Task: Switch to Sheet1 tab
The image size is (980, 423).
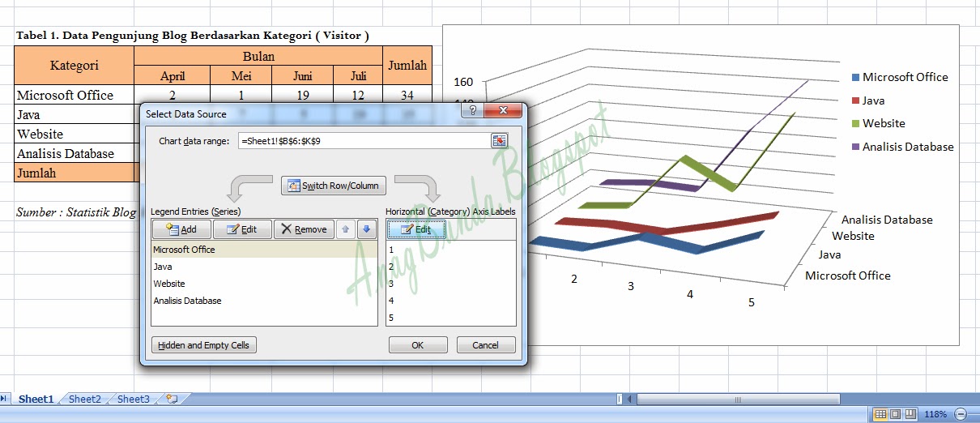Action: click(36, 399)
